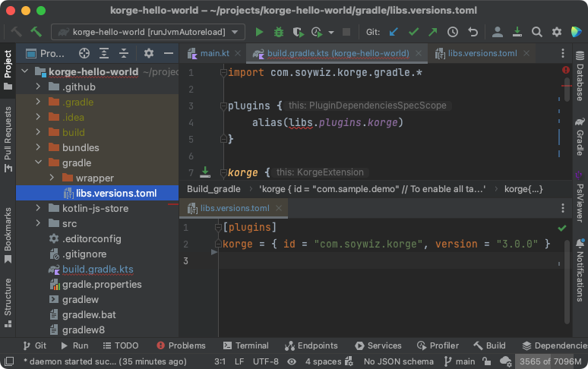Open the Problems tool window
The image size is (588, 369).
point(181,345)
